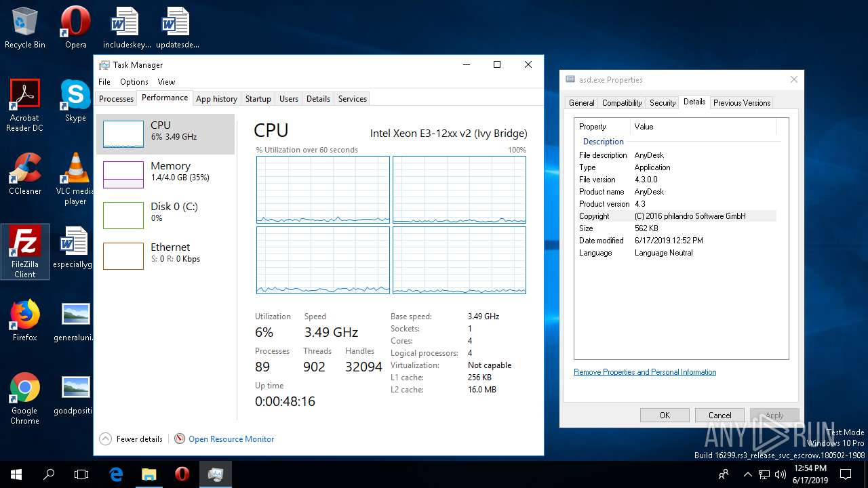868x488 pixels.
Task: Close the asd.exe Properties dialog
Action: [x=793, y=79]
